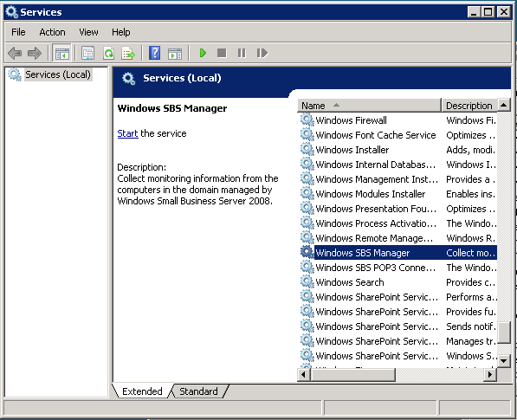517x420 pixels.
Task: Maximize the Services window
Action: pos(488,12)
